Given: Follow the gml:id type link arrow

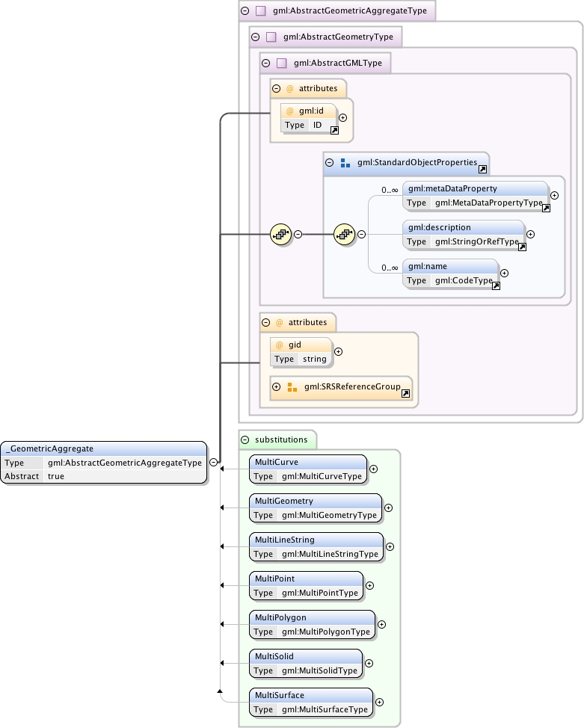Looking at the screenshot, I should pyautogui.click(x=334, y=131).
